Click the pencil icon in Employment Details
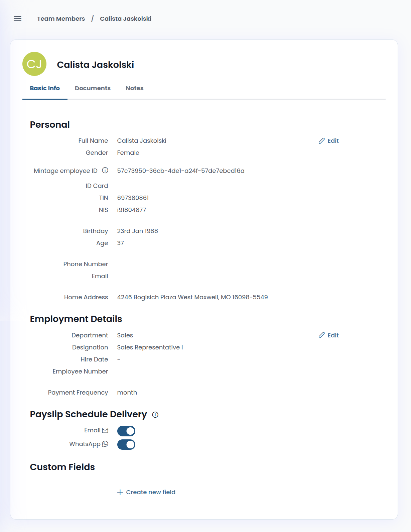 321,335
